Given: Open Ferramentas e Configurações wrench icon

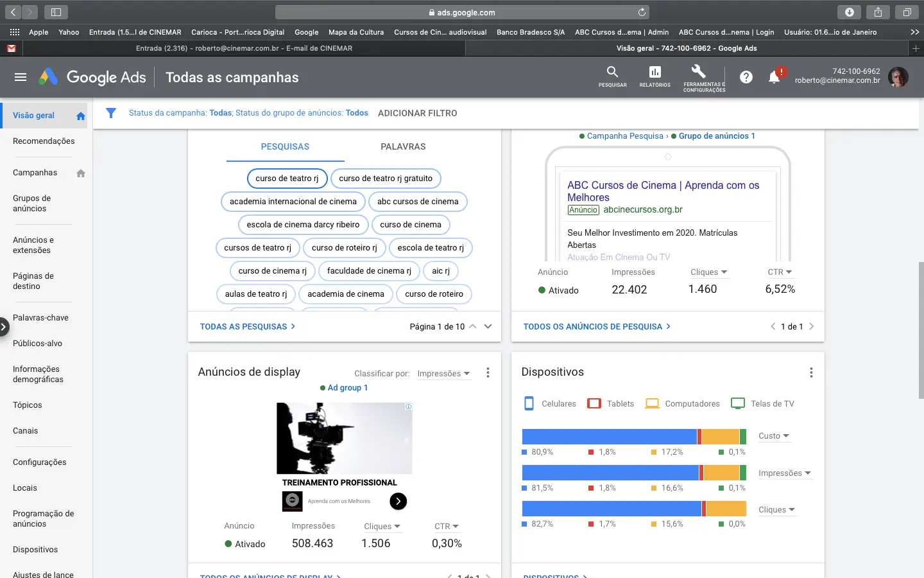Looking at the screenshot, I should click(699, 72).
